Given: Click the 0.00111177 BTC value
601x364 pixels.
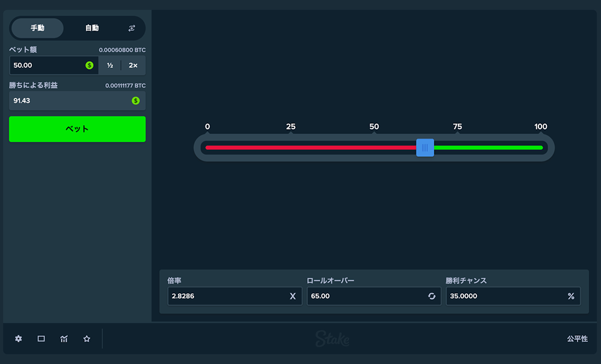Looking at the screenshot, I should (126, 85).
